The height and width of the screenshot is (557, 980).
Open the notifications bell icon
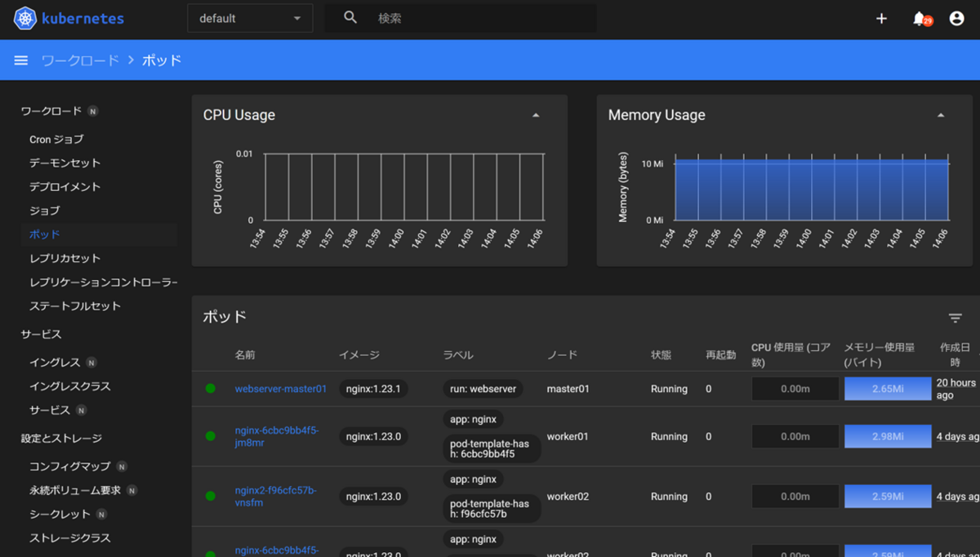pos(919,17)
